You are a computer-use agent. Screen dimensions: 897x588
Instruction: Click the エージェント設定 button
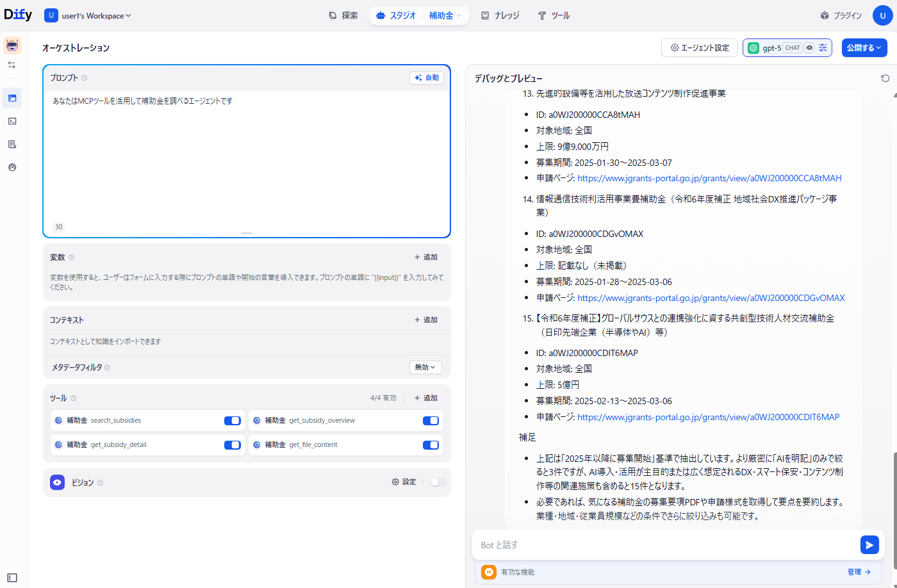coord(699,48)
